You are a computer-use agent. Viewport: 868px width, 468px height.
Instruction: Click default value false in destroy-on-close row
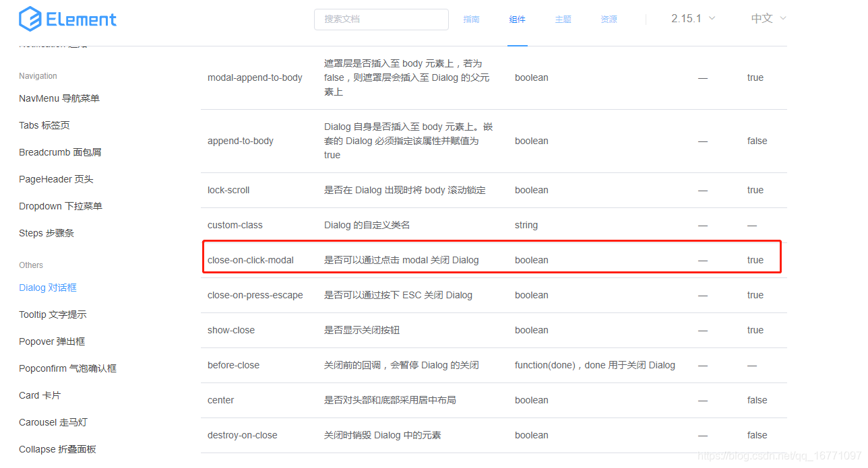757,435
